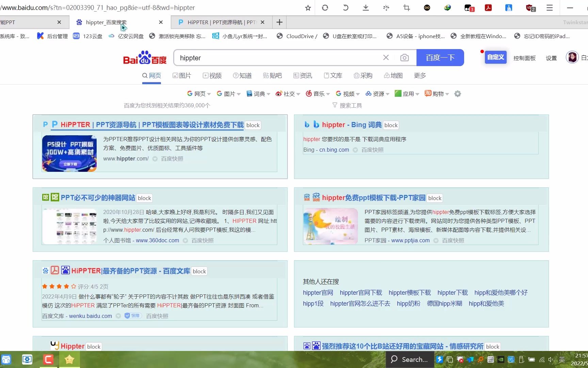Open the HiPPTER PPT资源导航 result title
This screenshot has height=368, width=588.
point(152,125)
